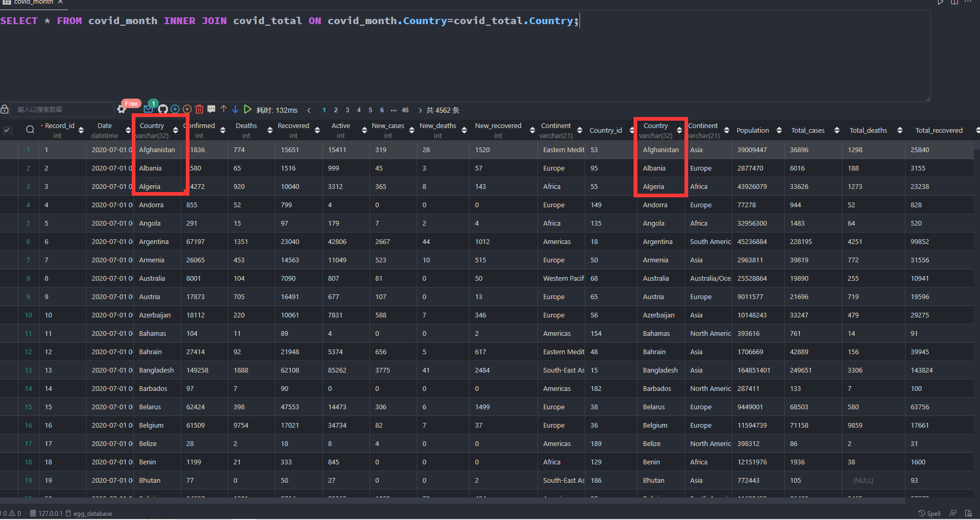Toggle sort arrows on Active column
The height and width of the screenshot is (520, 980).
(364, 130)
